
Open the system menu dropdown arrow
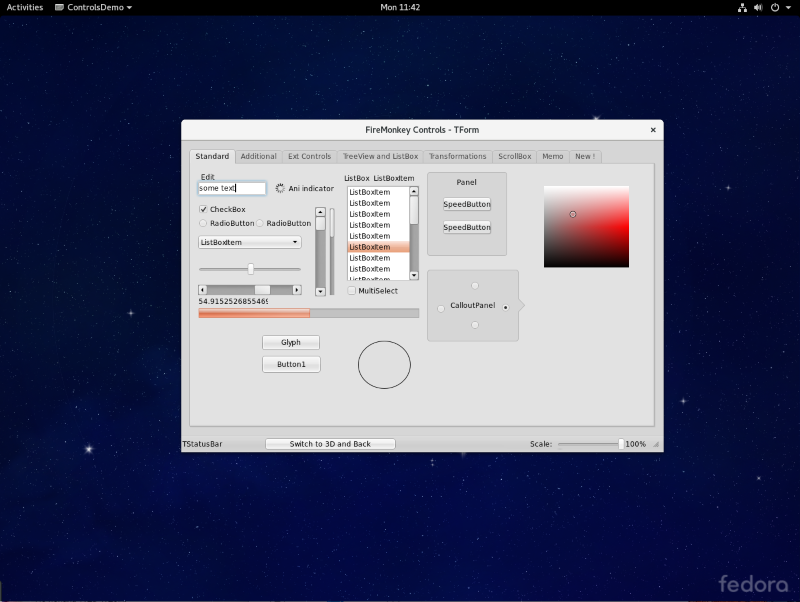tap(788, 7)
